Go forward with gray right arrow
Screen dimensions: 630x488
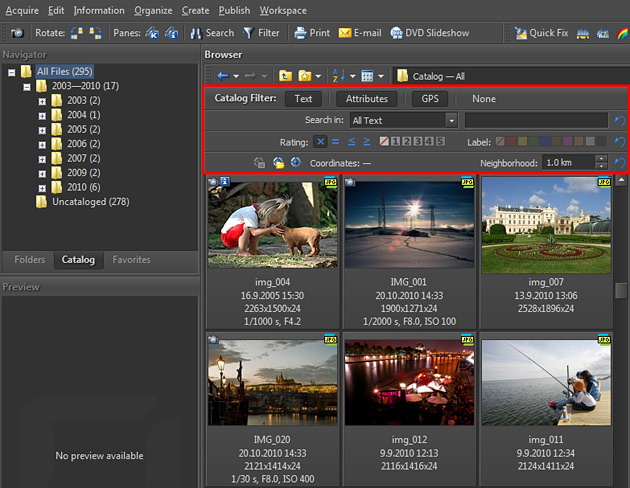pos(251,76)
